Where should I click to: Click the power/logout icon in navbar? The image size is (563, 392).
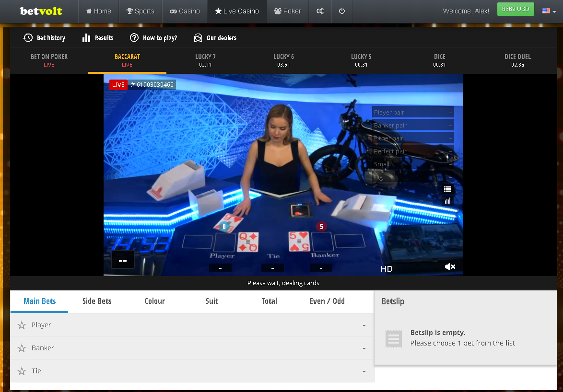coord(341,11)
